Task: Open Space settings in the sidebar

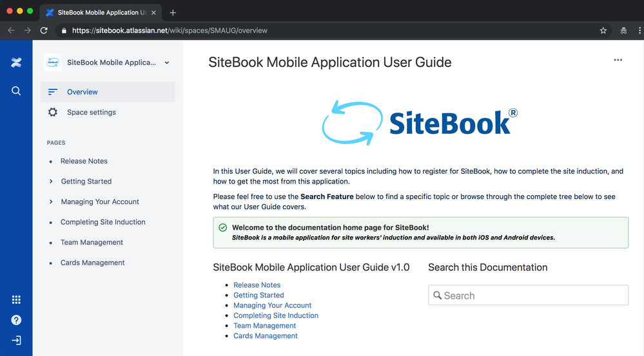Action: pyautogui.click(x=108, y=112)
